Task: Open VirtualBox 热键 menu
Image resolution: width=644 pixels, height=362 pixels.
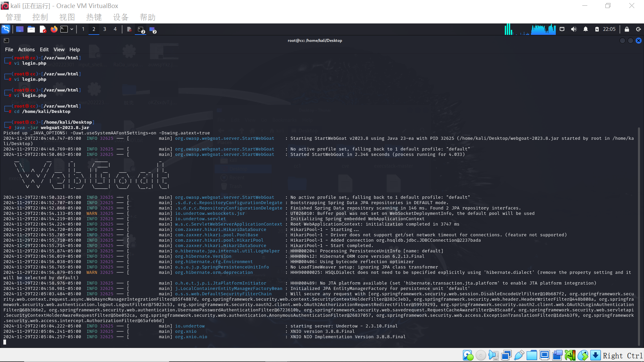Action: [94, 17]
